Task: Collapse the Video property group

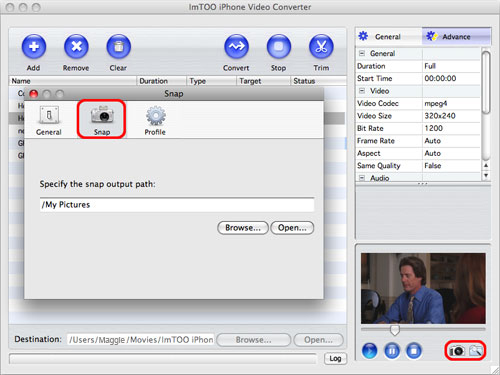Action: [362, 91]
